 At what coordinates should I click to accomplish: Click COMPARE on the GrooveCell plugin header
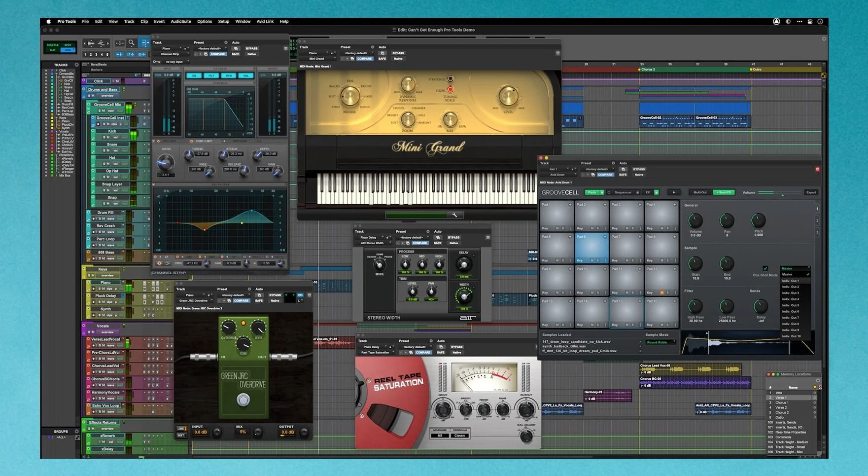coord(605,175)
